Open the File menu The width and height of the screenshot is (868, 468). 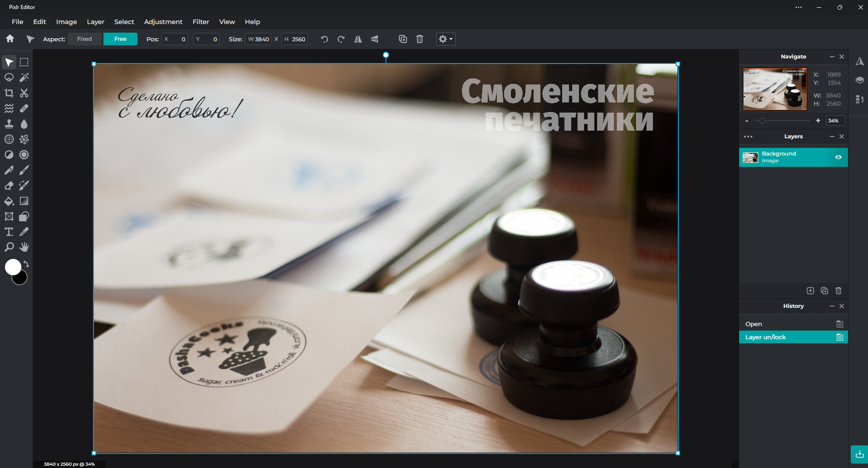click(x=17, y=22)
